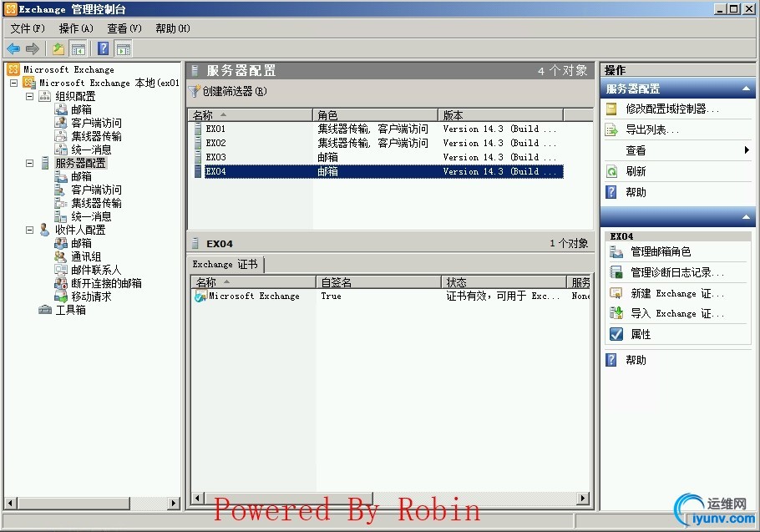Select 邮箱 under 服务器配置

click(x=81, y=176)
